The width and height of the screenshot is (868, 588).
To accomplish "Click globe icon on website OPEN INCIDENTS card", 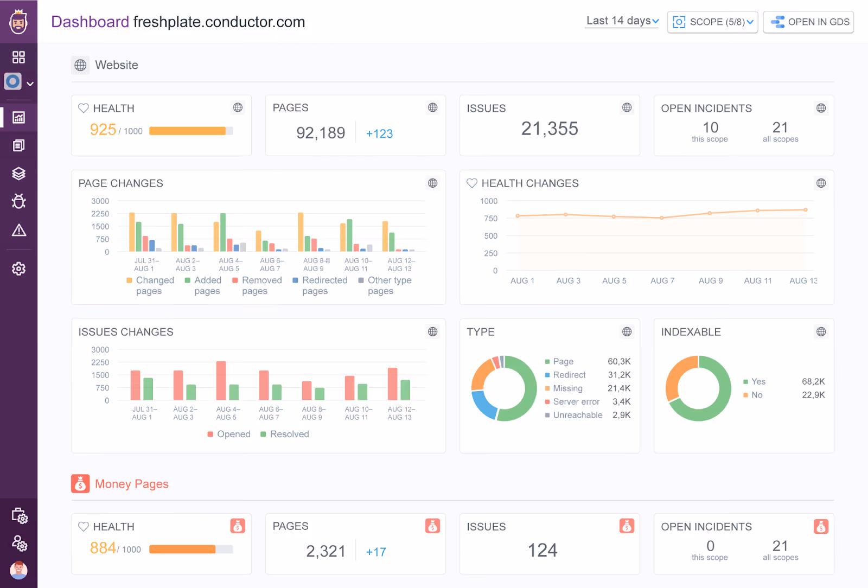I will click(821, 108).
